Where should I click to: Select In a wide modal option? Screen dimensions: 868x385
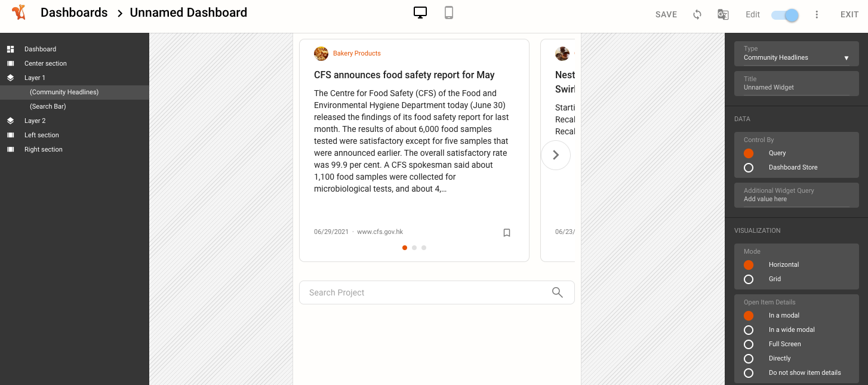click(749, 330)
